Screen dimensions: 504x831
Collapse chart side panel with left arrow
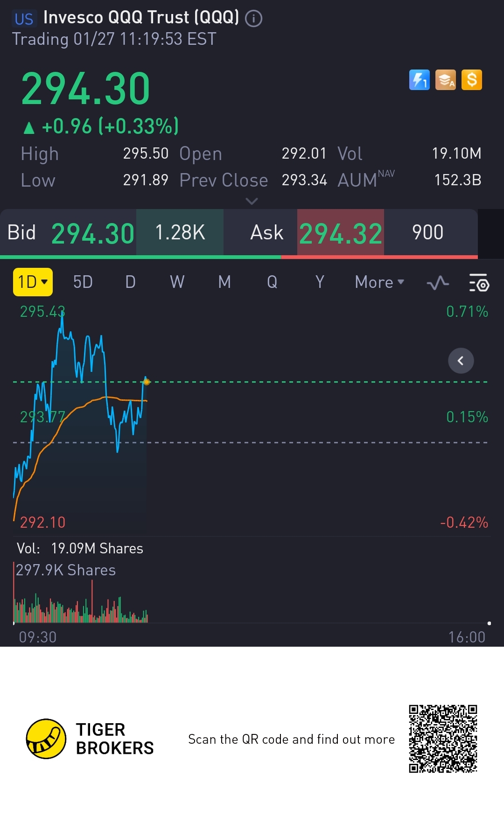tap(461, 361)
